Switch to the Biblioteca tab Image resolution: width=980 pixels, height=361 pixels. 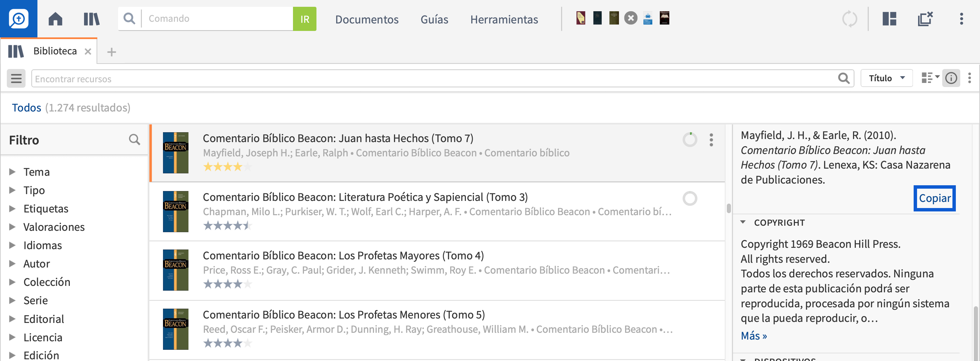[55, 51]
